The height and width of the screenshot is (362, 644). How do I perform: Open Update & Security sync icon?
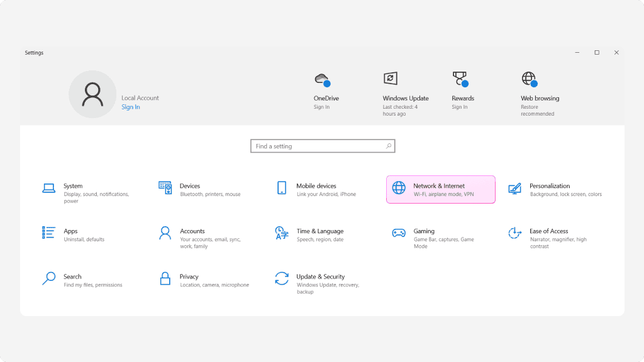282,278
